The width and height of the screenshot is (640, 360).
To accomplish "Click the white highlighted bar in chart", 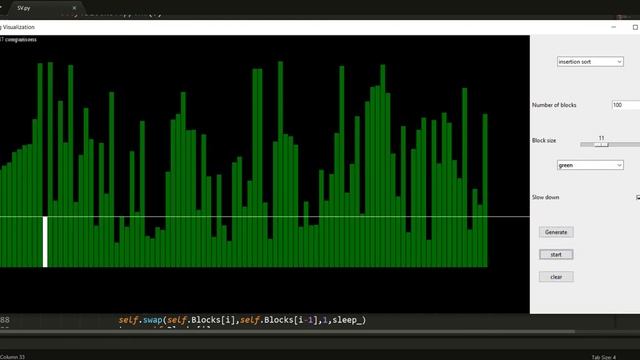I will [45, 242].
